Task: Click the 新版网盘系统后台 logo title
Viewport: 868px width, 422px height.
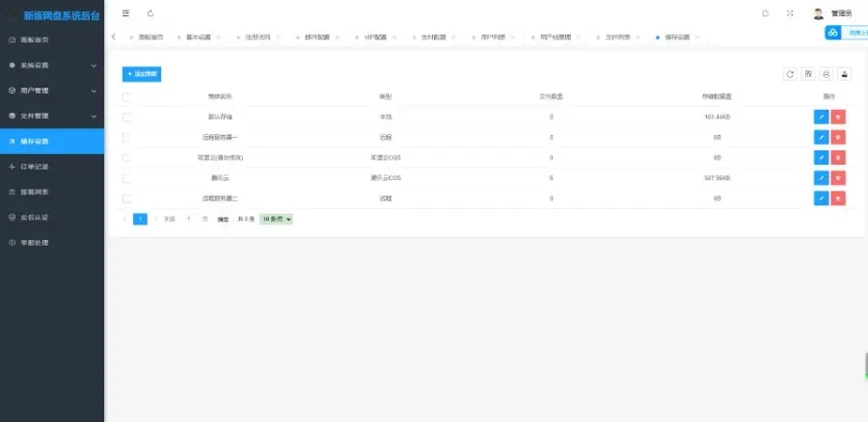Action: click(x=62, y=16)
